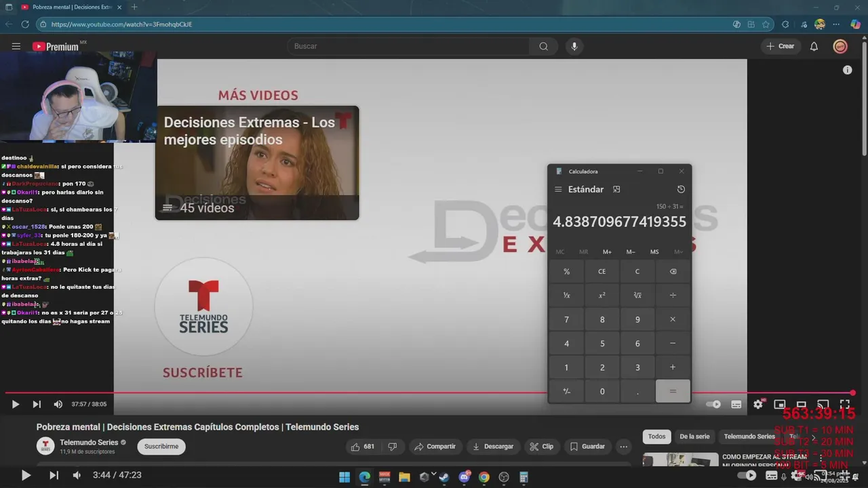The image size is (868, 488).
Task: Open the Decisiones Extremas playlist card
Action: [257, 163]
